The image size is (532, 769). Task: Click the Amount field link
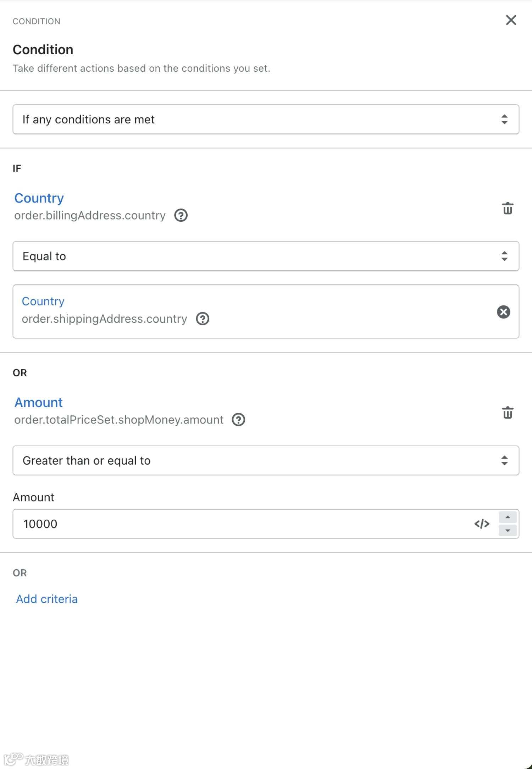(38, 403)
